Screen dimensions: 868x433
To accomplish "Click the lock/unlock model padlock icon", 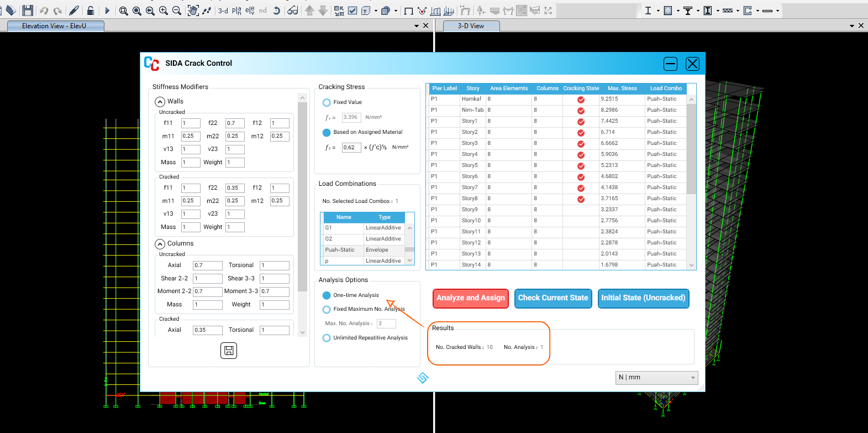I will 91,11.
